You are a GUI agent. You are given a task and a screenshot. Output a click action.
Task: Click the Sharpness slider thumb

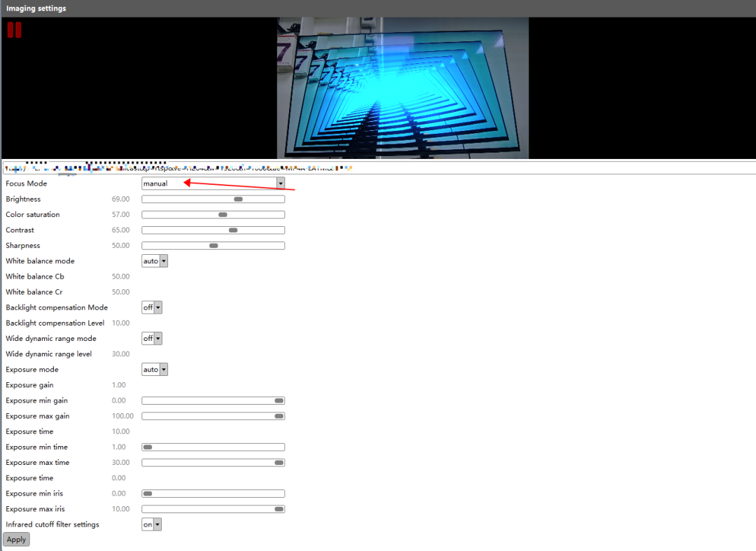[215, 245]
